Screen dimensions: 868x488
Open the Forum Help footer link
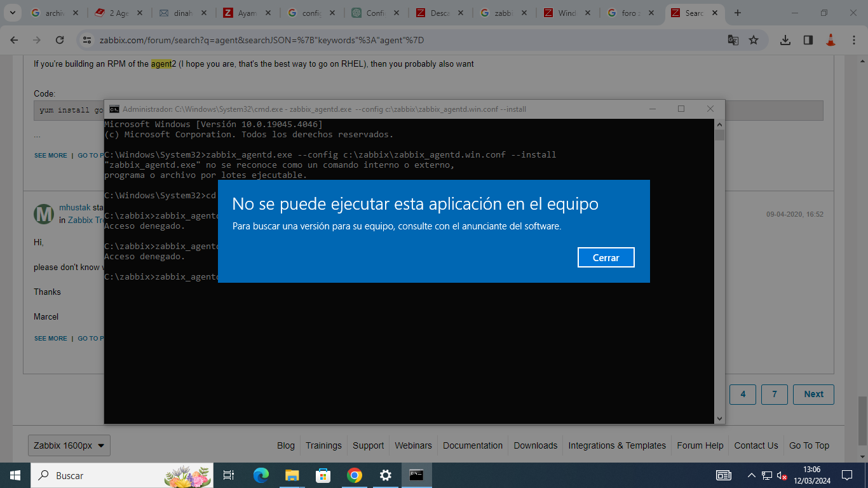pyautogui.click(x=700, y=445)
